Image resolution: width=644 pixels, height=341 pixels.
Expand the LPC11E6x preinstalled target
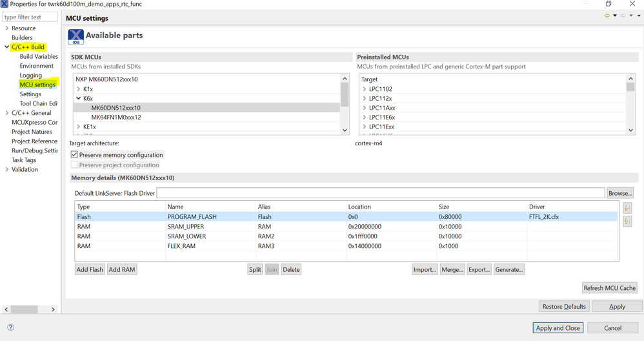365,117
